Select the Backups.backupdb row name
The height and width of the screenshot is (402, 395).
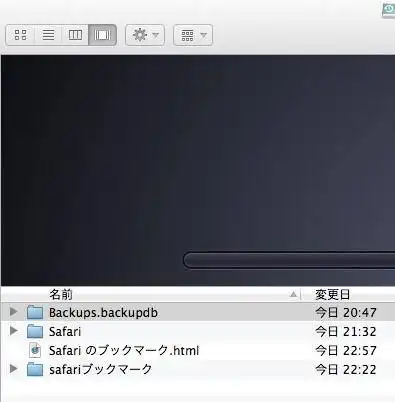pyautogui.click(x=103, y=313)
